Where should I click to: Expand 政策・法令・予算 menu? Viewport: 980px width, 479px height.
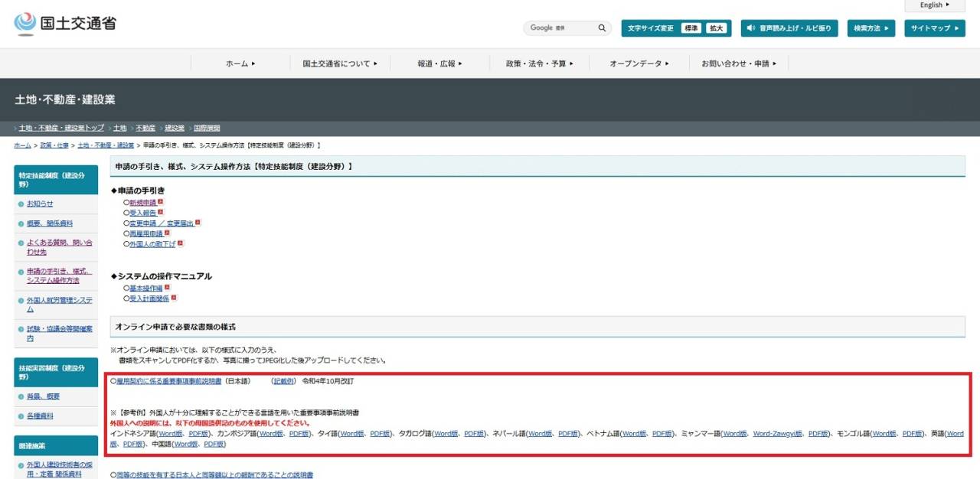(539, 64)
